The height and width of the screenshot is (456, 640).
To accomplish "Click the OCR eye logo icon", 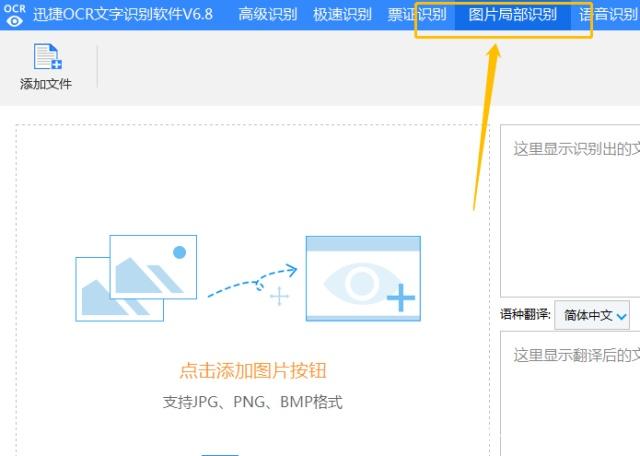I will click(x=14, y=14).
